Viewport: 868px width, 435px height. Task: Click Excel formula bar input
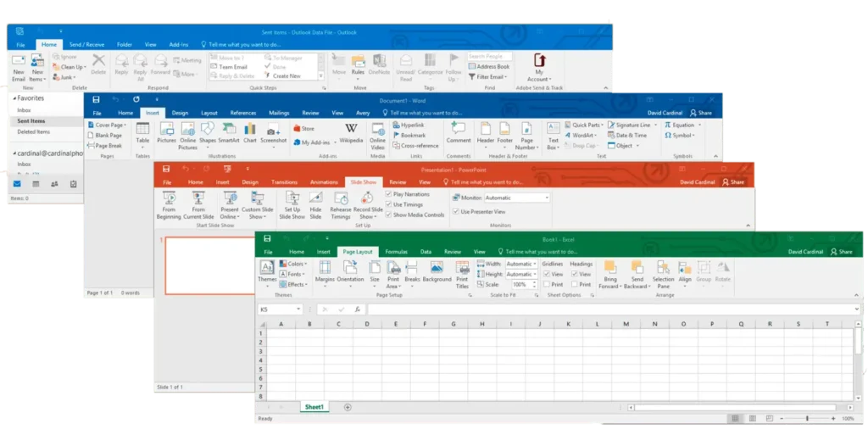[x=613, y=310]
